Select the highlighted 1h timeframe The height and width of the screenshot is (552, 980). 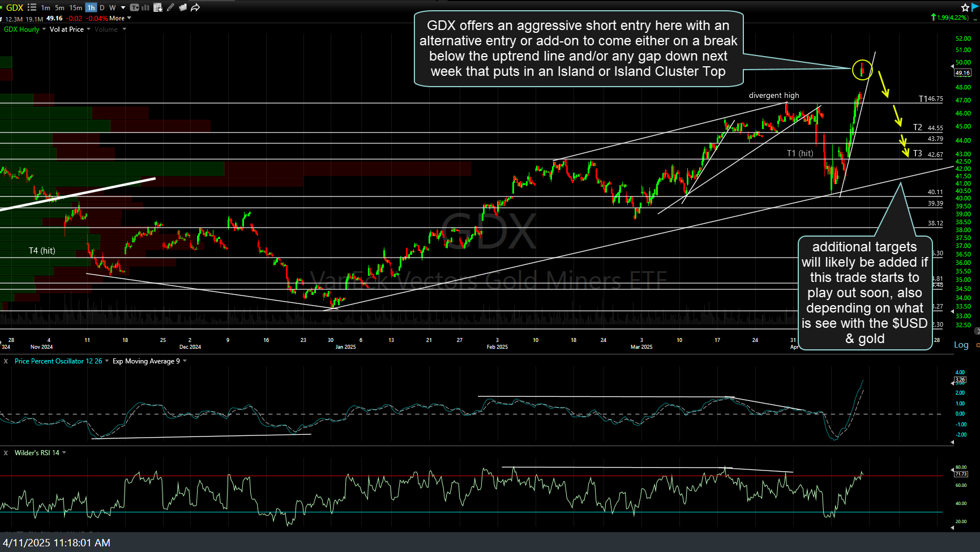point(91,7)
